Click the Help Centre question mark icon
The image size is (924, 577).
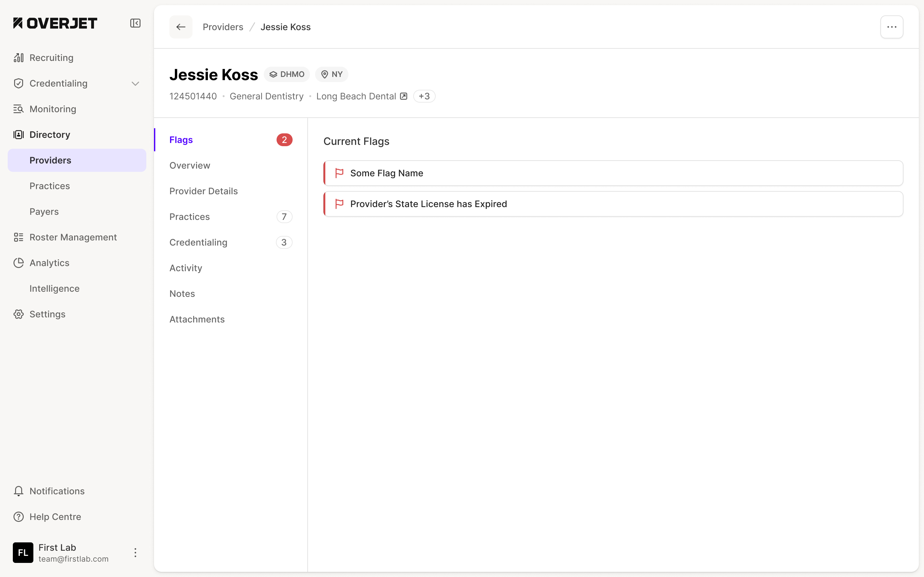pyautogui.click(x=18, y=517)
